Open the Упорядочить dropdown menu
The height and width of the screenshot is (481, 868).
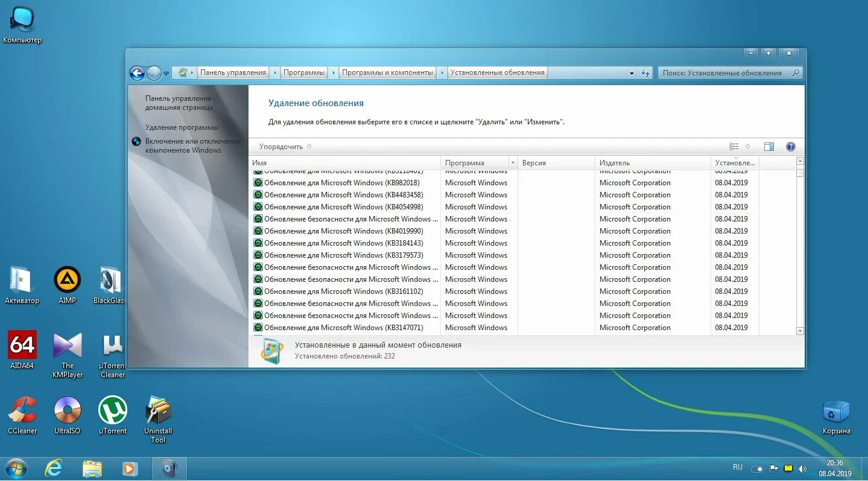(285, 147)
